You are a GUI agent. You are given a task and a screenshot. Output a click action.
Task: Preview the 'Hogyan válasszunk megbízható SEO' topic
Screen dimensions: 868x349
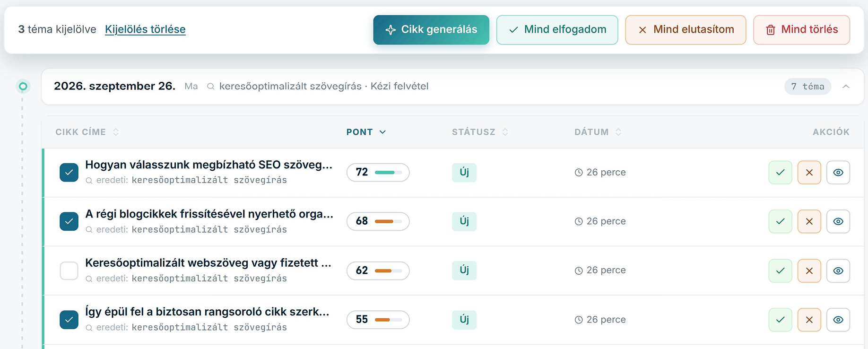[x=838, y=173]
